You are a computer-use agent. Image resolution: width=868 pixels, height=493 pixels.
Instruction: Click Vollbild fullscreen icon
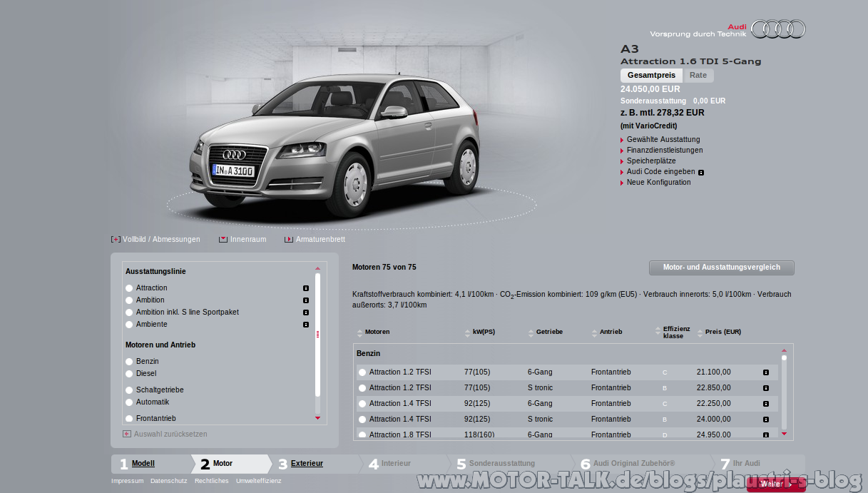point(116,239)
